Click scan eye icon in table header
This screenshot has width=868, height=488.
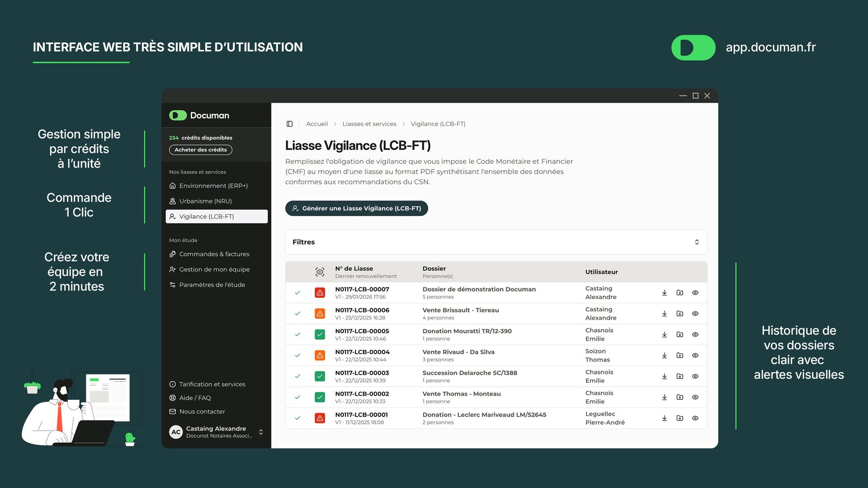click(320, 272)
